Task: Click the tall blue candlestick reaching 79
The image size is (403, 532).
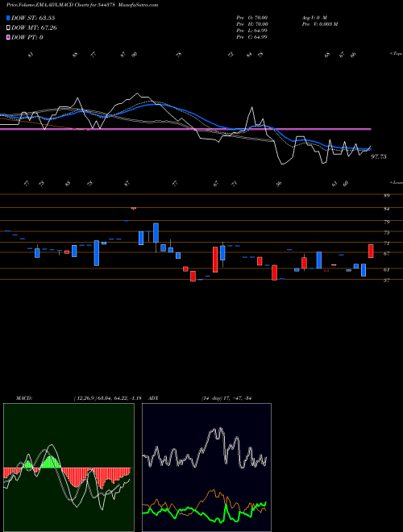Action: point(156,233)
